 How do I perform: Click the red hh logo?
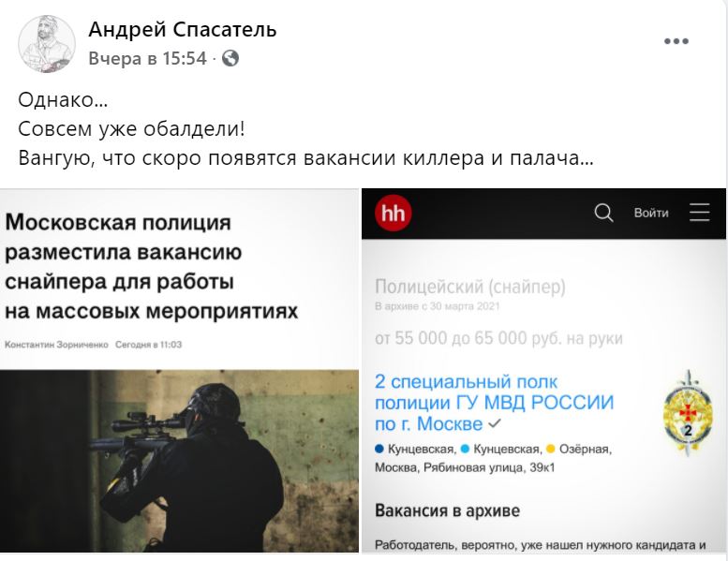tap(393, 214)
